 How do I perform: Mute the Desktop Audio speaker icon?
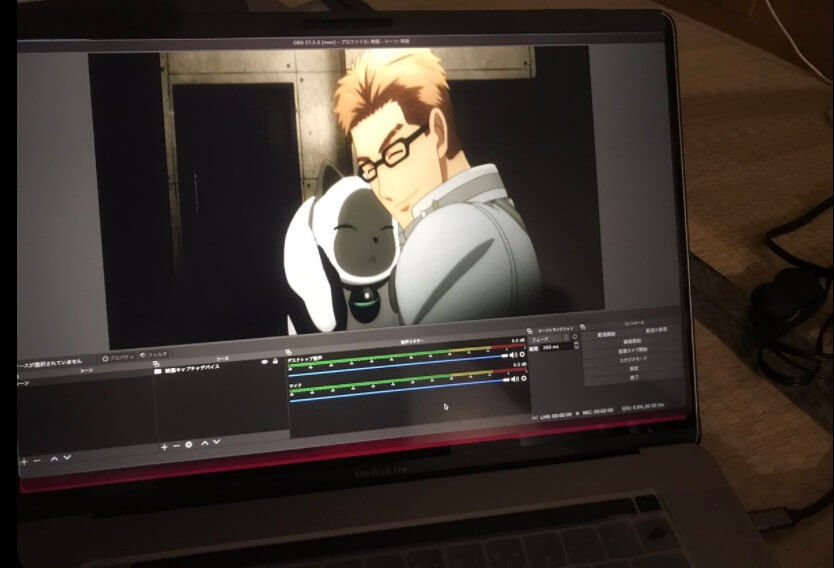[513, 355]
